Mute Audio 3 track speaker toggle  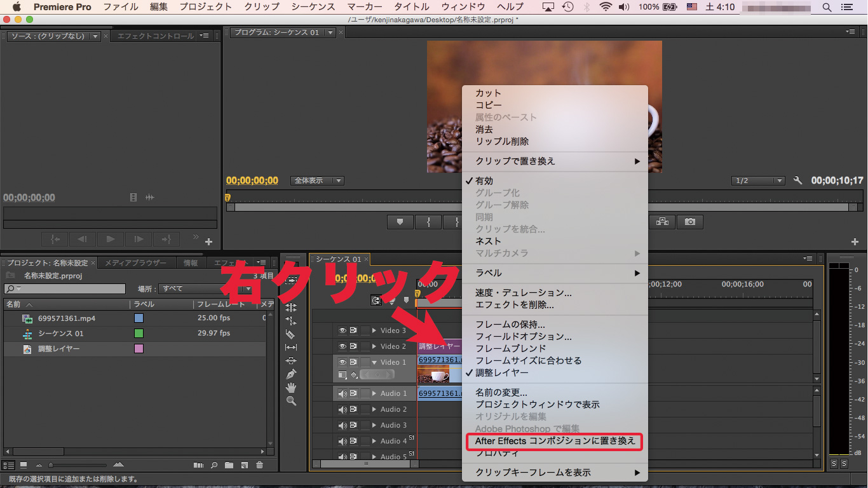342,425
